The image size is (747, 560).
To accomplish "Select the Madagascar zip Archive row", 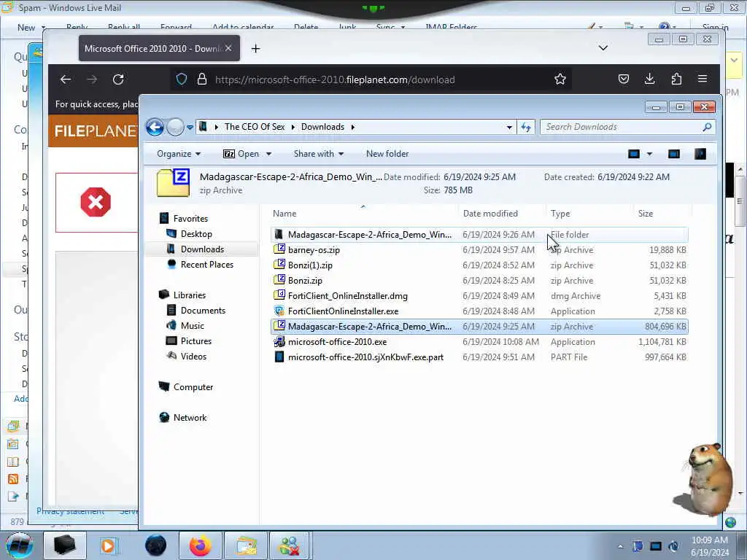I will pos(479,326).
